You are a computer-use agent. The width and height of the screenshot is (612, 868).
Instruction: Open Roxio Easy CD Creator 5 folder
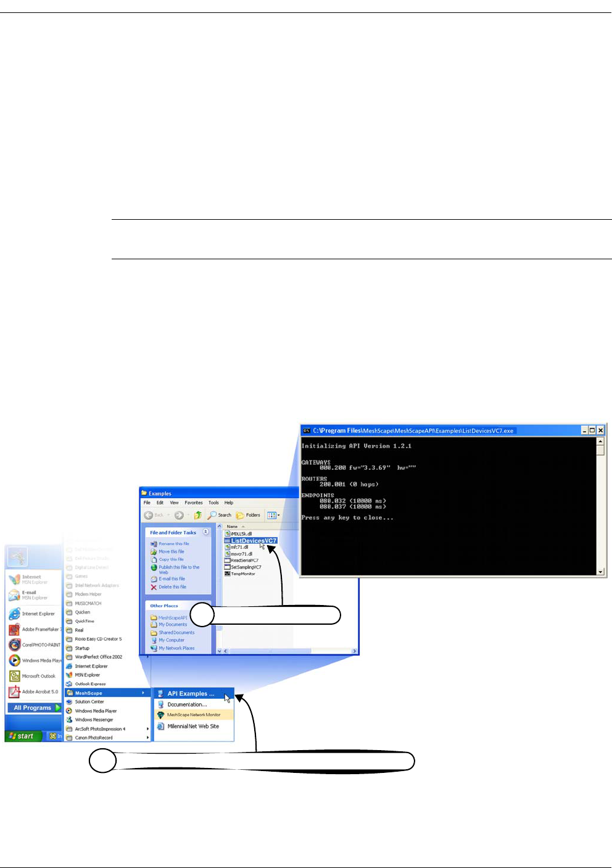pos(94,639)
